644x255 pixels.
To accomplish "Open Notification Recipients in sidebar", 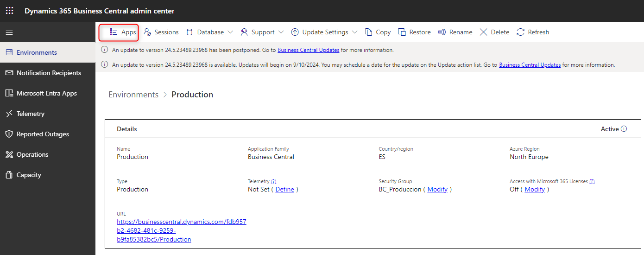I will click(48, 73).
